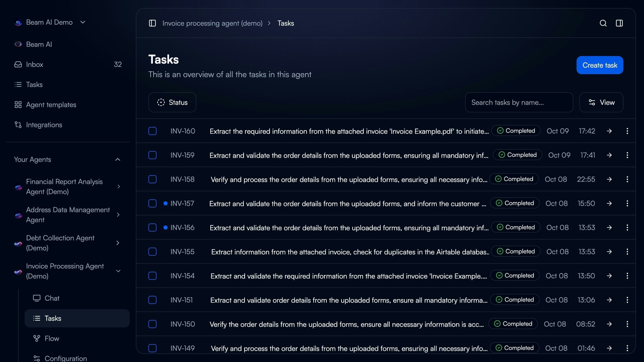Open the Inbox from the sidebar

(x=34, y=64)
